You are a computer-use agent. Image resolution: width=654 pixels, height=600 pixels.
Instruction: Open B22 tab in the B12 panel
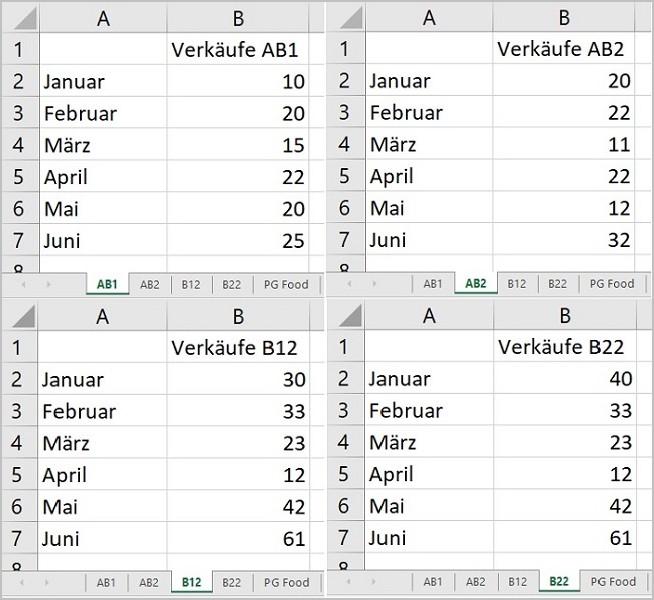[x=231, y=582]
